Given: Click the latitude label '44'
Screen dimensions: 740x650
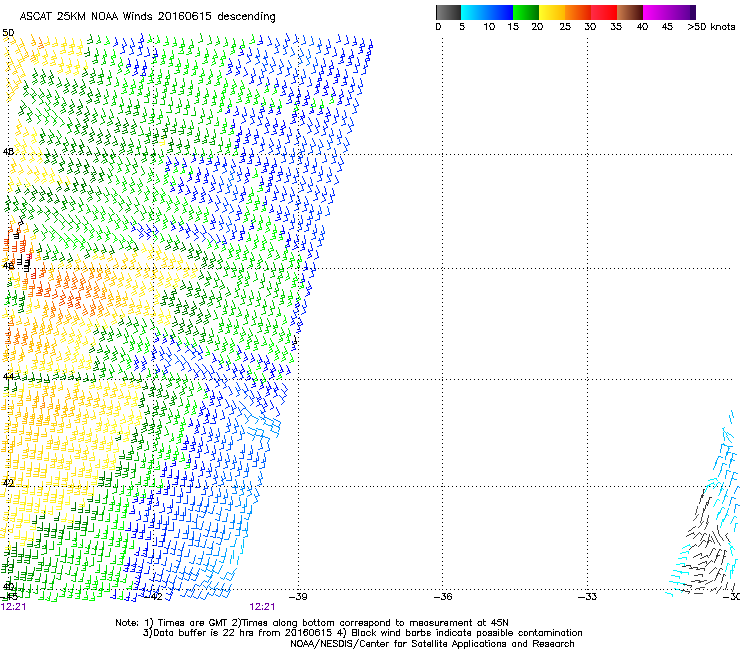Looking at the screenshot, I should tap(8, 376).
